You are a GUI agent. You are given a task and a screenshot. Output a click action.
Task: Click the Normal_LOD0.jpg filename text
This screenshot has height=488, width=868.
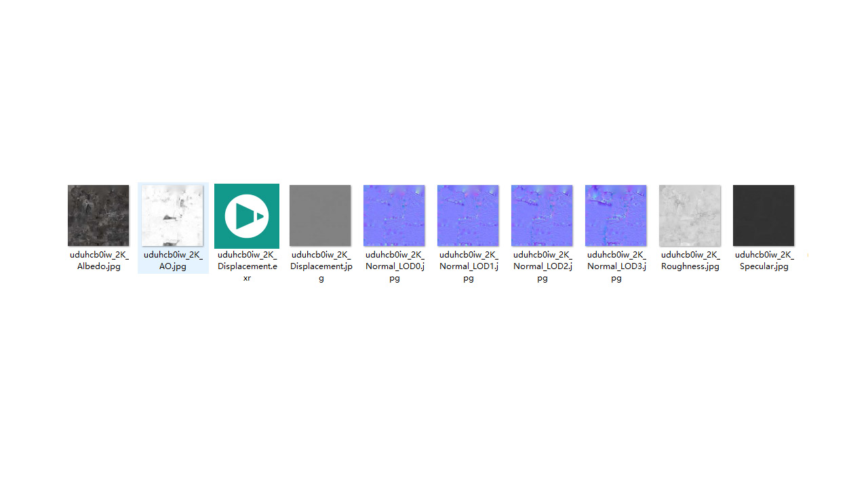point(395,266)
